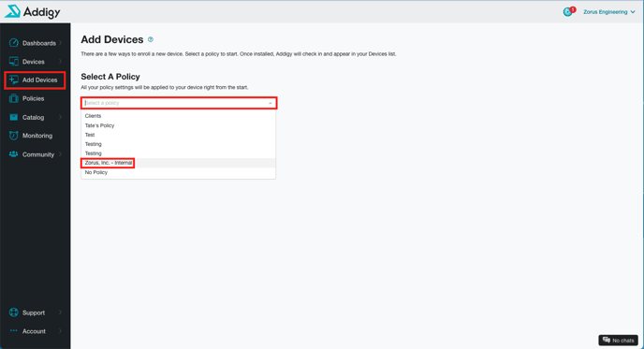Expand the Account submenu chevron
This screenshot has height=349, width=644.
coord(60,331)
